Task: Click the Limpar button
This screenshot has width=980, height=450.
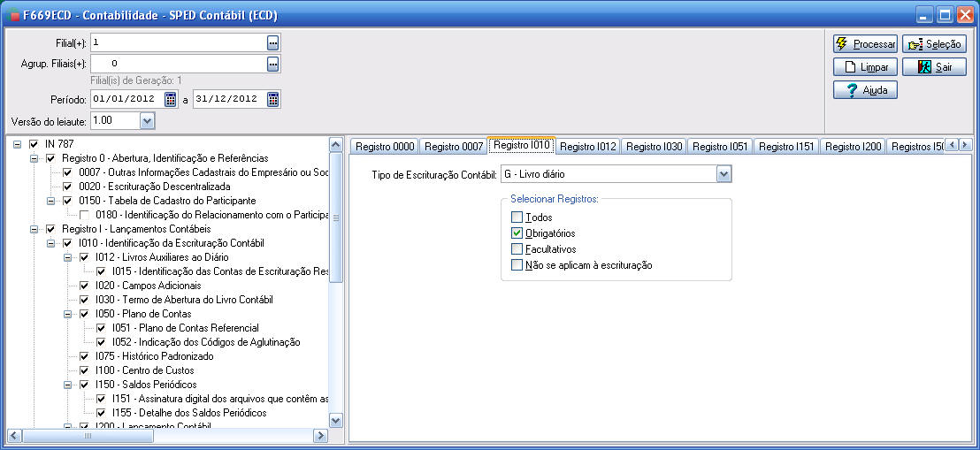Action: pyautogui.click(x=865, y=67)
